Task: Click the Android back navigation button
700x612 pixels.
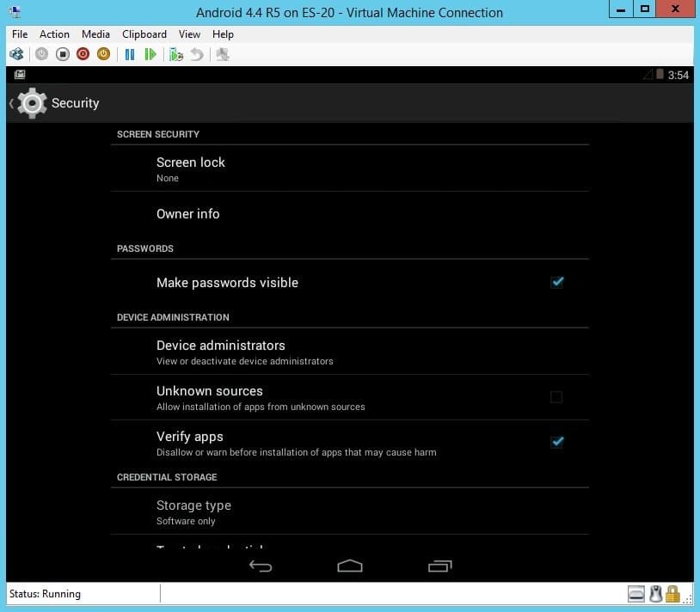Action: pyautogui.click(x=261, y=566)
